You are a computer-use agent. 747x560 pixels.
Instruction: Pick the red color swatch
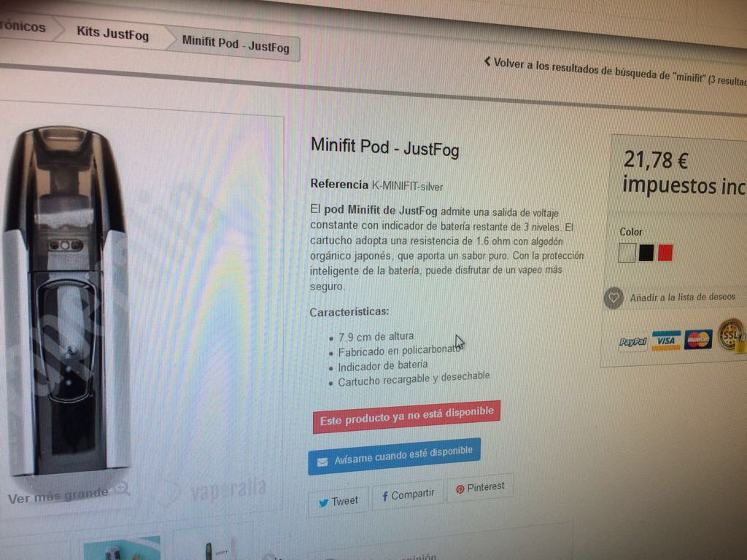click(x=665, y=252)
